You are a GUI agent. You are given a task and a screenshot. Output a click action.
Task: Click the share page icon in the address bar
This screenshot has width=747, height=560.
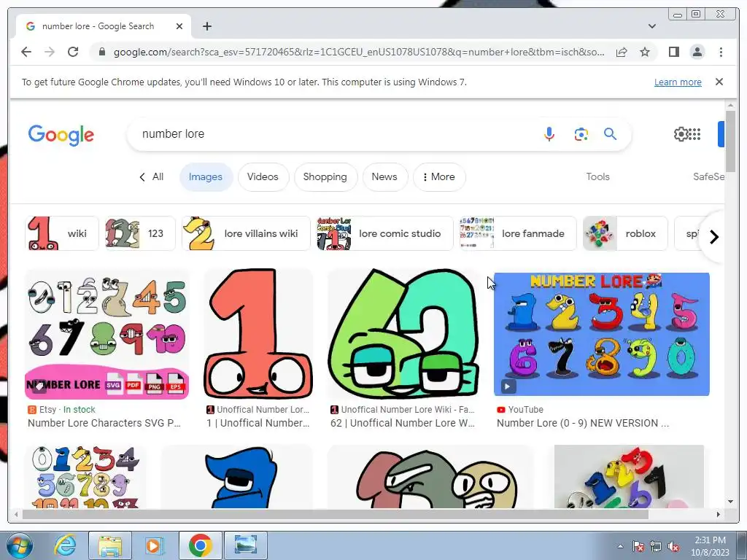[622, 52]
